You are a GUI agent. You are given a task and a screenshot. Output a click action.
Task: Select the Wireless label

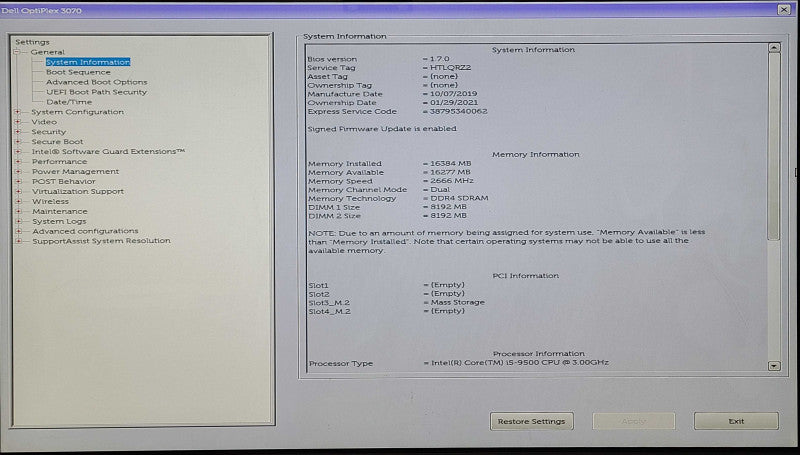[x=50, y=201]
